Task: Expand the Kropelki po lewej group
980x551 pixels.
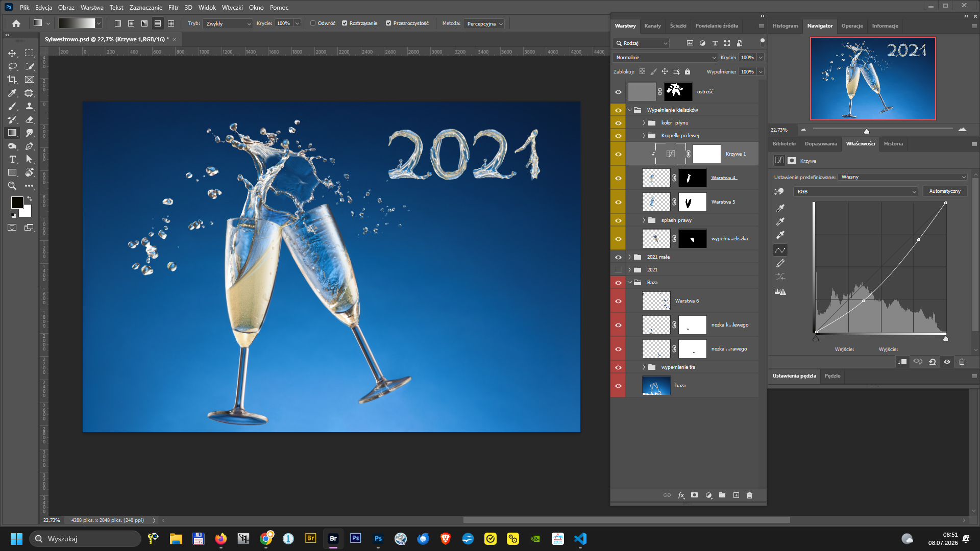Action: 644,136
